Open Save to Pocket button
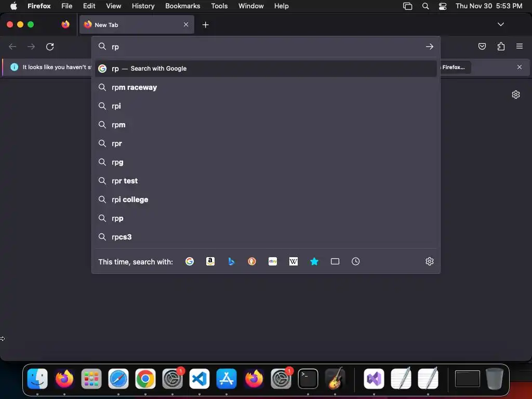 pos(482,46)
